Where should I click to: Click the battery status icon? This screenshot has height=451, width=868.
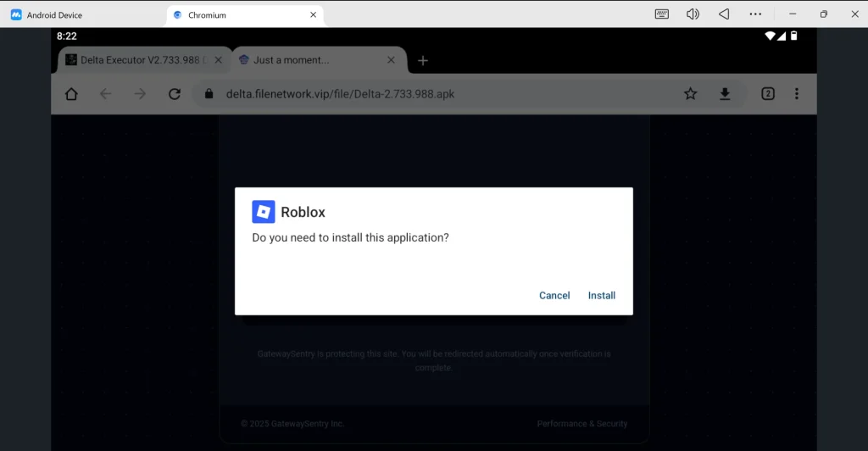click(793, 36)
